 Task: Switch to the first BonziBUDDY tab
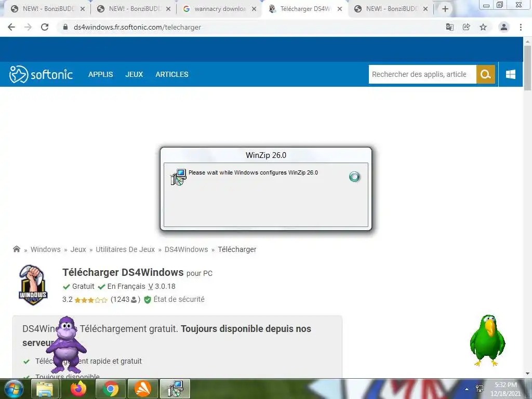coord(47,9)
